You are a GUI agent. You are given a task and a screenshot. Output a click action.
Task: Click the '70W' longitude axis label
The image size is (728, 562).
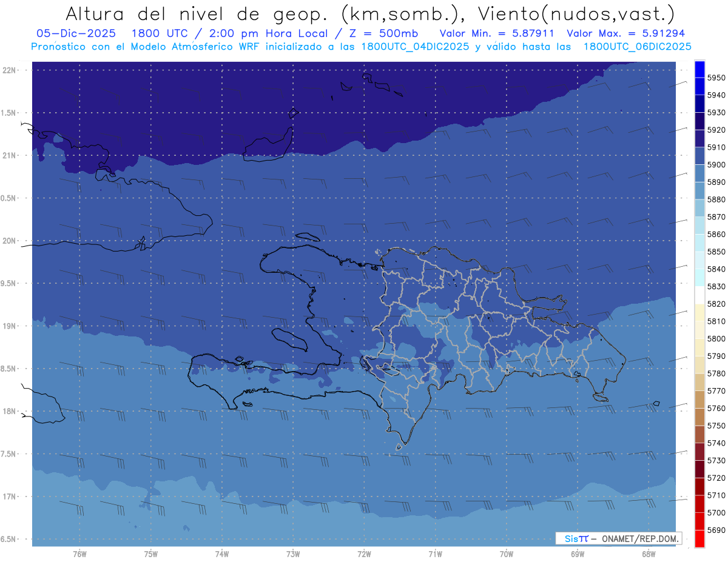point(507,555)
